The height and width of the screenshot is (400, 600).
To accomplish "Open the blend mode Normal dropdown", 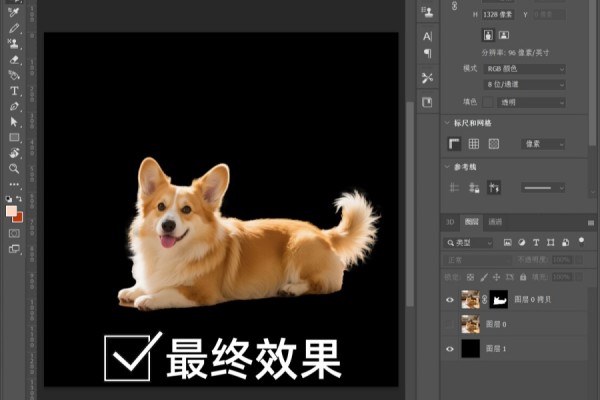I will tap(478, 260).
